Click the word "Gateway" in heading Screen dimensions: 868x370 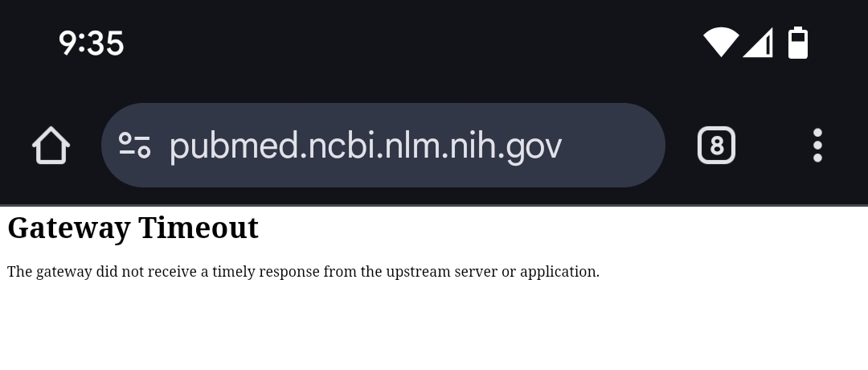(69, 228)
